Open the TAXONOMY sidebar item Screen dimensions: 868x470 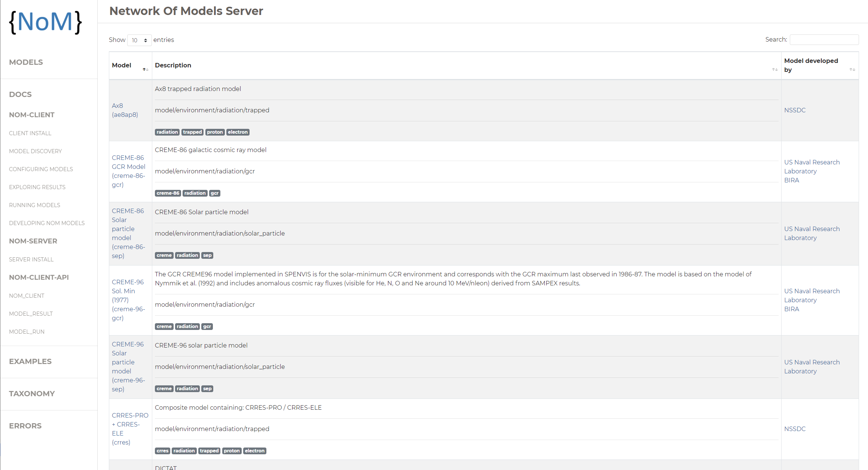[32, 394]
